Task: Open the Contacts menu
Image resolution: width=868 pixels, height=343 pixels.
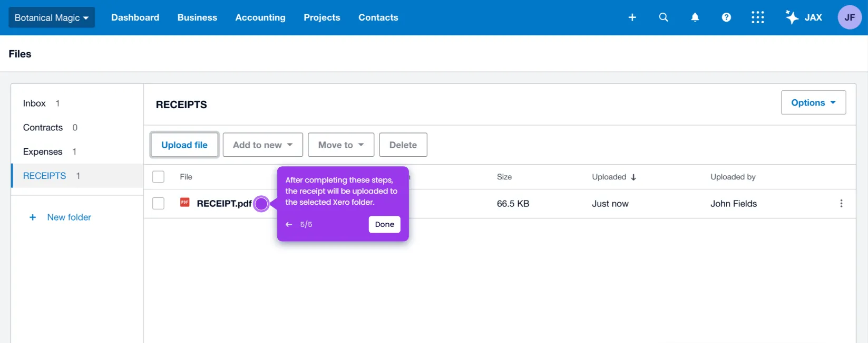Action: click(x=378, y=17)
